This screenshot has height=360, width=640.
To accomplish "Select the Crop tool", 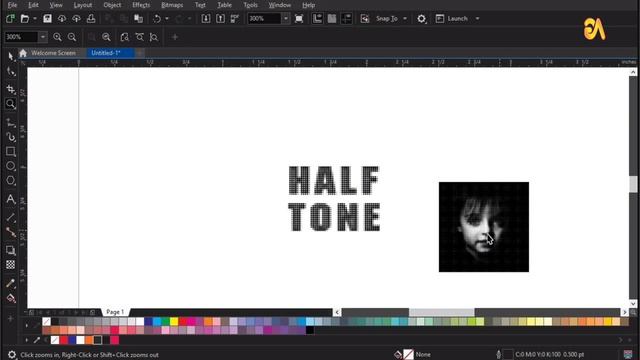I will (x=11, y=89).
